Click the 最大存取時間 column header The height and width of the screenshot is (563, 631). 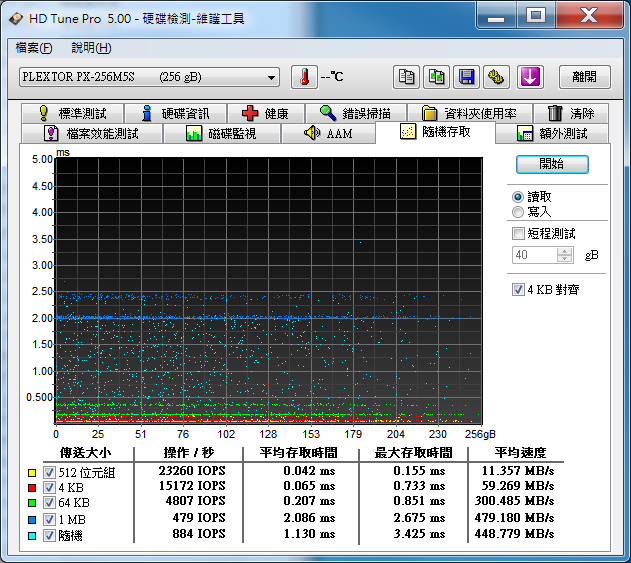pyautogui.click(x=413, y=453)
